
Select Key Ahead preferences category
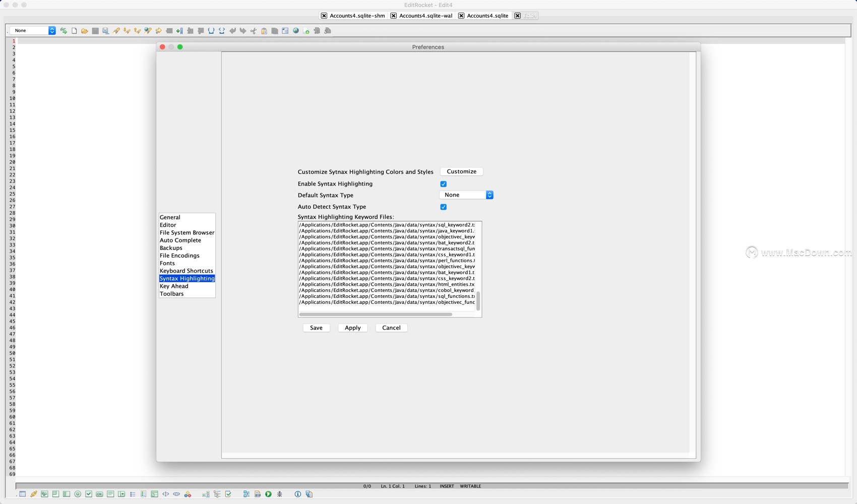pos(187,286)
